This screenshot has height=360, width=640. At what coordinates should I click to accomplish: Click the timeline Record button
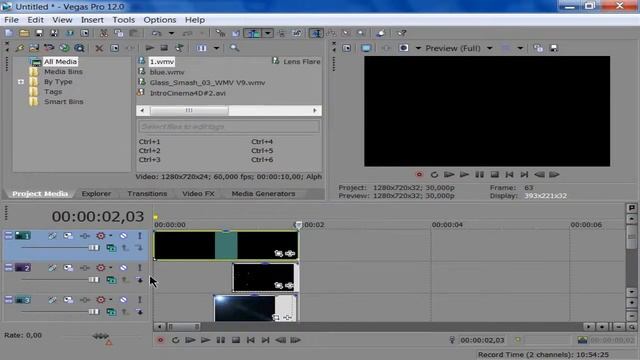coord(160,340)
